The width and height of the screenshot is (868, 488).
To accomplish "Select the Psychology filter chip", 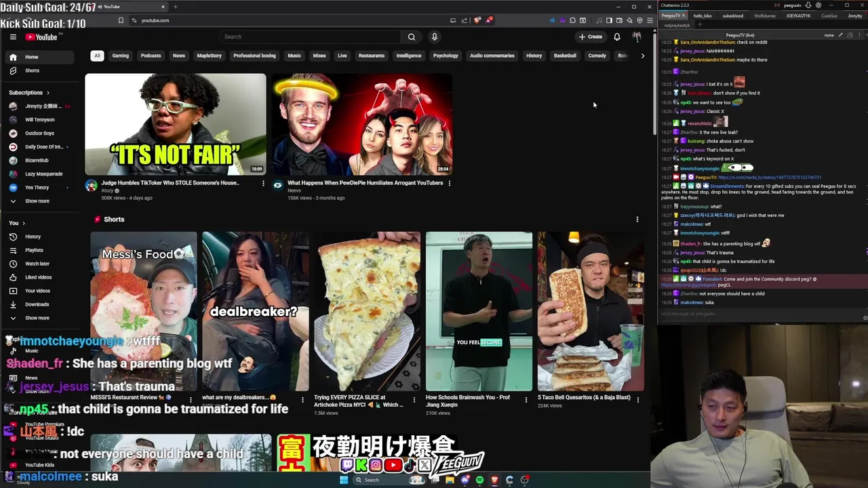I will tap(446, 56).
